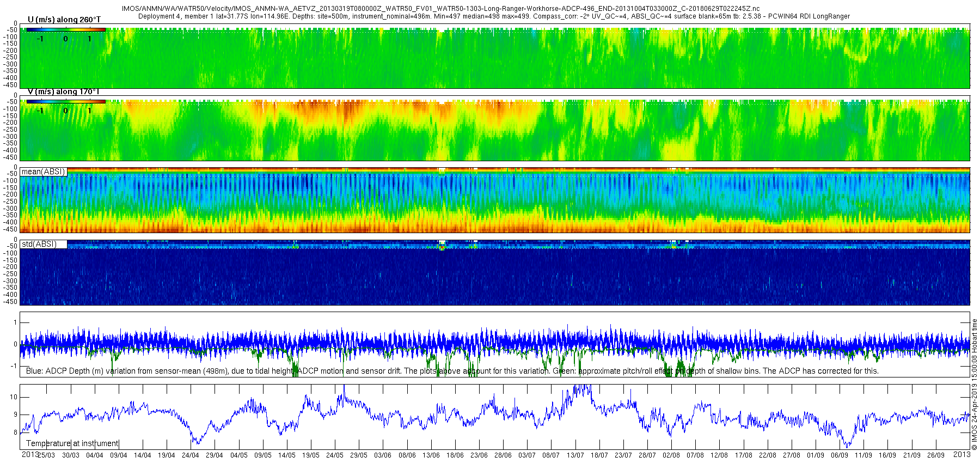Click the 19/05 date tick label
Screen dimensions: 980x463
[310, 455]
